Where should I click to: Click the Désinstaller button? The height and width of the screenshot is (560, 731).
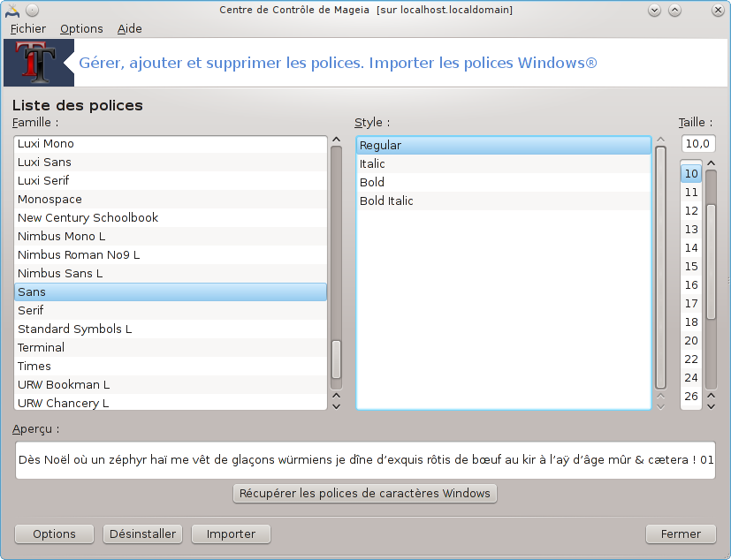[x=142, y=534]
